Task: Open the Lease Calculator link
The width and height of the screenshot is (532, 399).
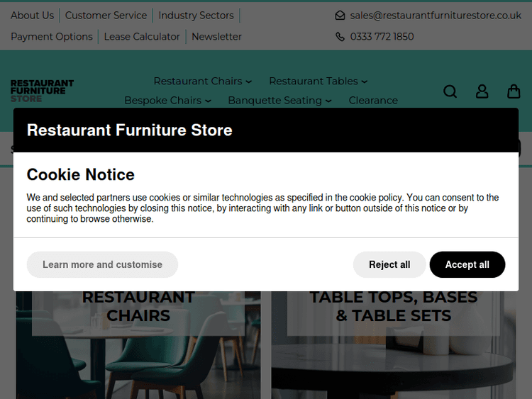Action: pos(142,37)
